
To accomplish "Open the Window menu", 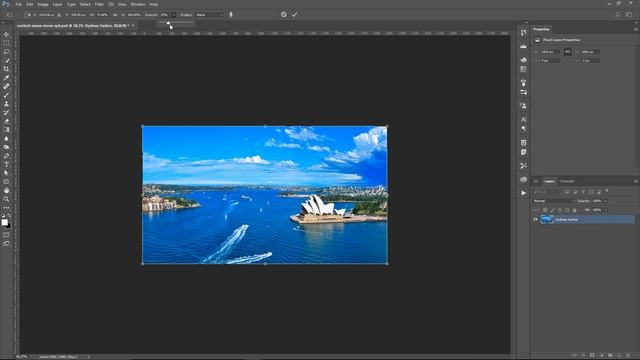I will tap(138, 4).
